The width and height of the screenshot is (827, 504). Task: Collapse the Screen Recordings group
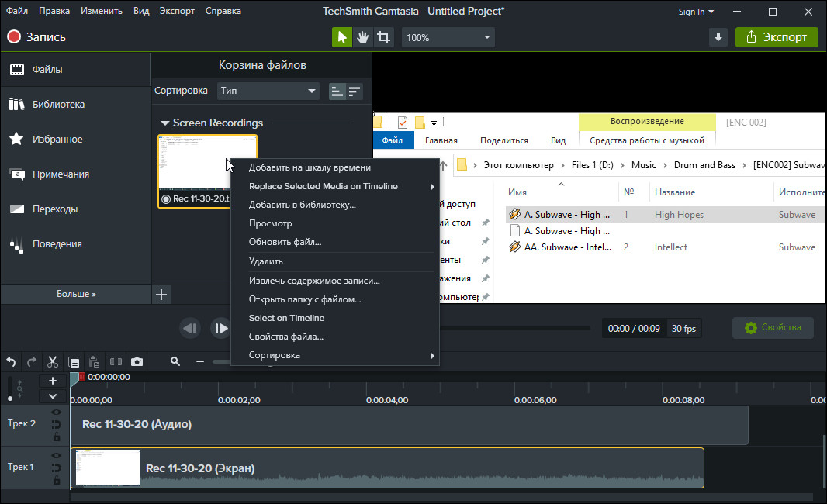click(164, 123)
